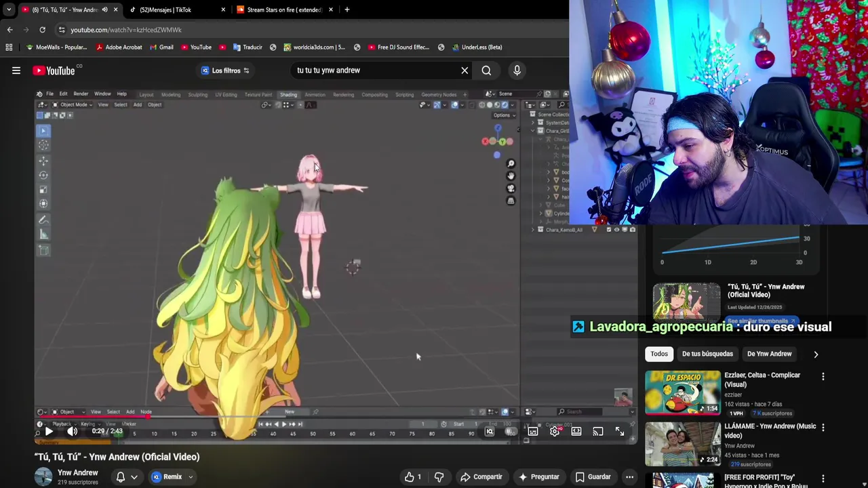Screen dimensions: 868x488
Task: Open the worldcia3ds.com bookmark
Action: 314,47
